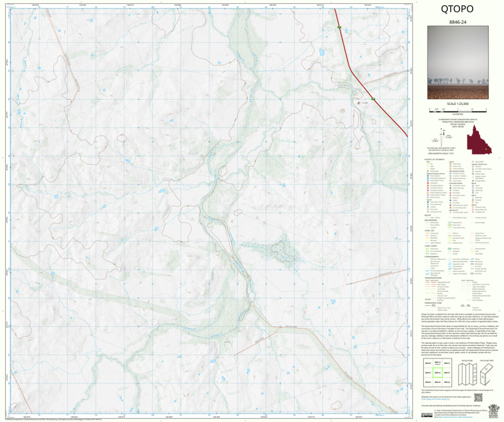Click the maroon Queensland locator map
This screenshot has height=422, width=504.
pos(479,140)
